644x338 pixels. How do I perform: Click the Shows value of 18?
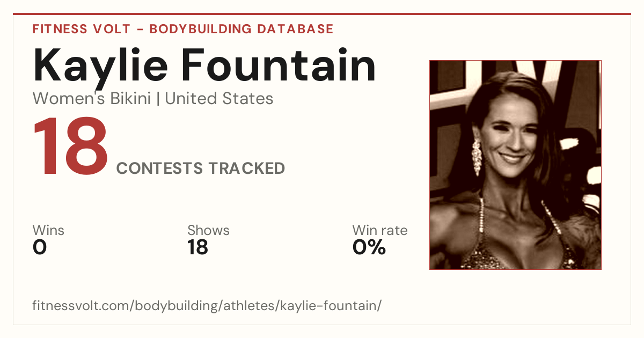(x=198, y=247)
